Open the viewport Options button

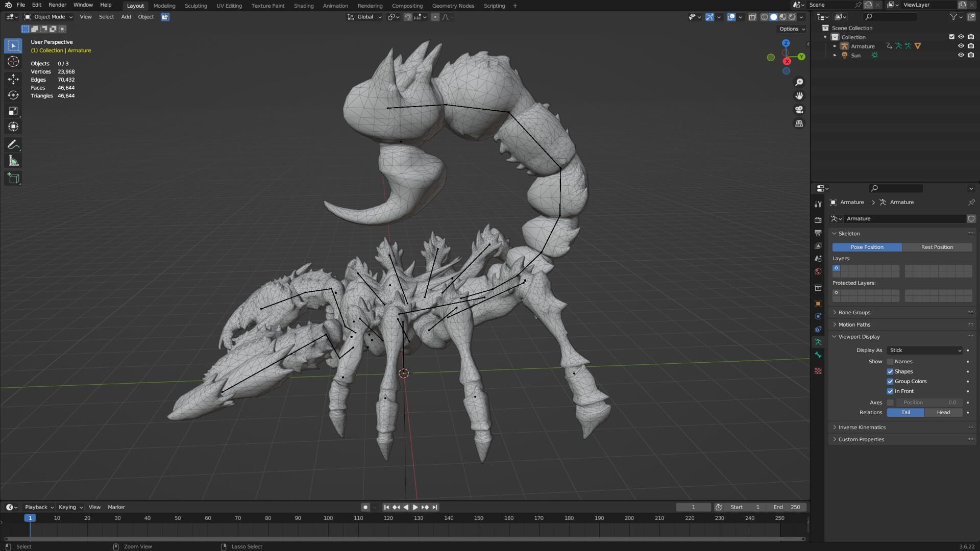point(792,29)
